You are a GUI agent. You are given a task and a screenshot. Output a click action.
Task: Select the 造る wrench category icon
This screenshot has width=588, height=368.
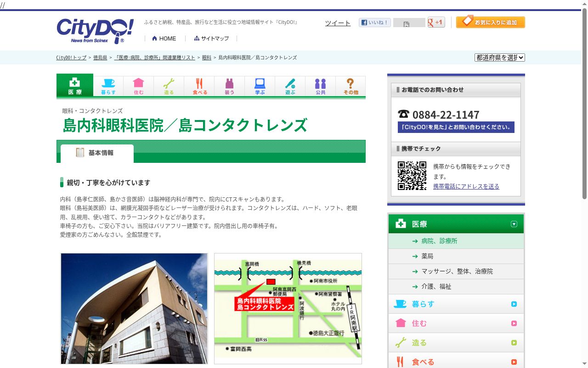tap(169, 86)
